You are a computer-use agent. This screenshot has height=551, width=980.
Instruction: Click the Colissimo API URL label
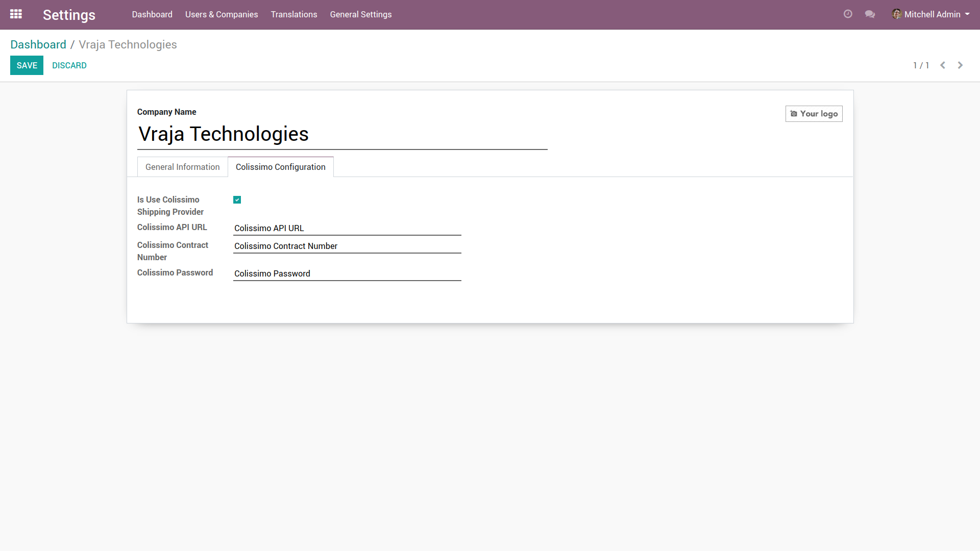(172, 227)
